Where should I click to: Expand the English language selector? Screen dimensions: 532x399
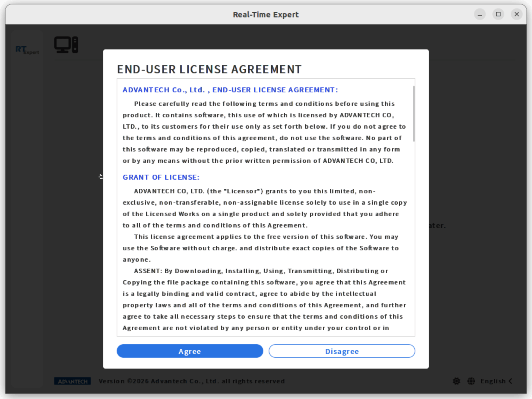click(496, 381)
